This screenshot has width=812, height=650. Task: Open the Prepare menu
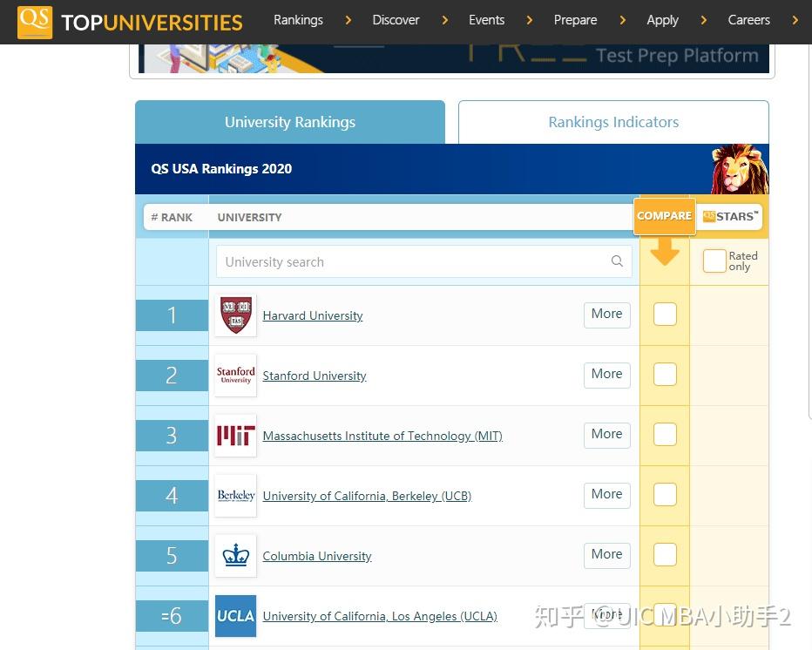point(575,20)
